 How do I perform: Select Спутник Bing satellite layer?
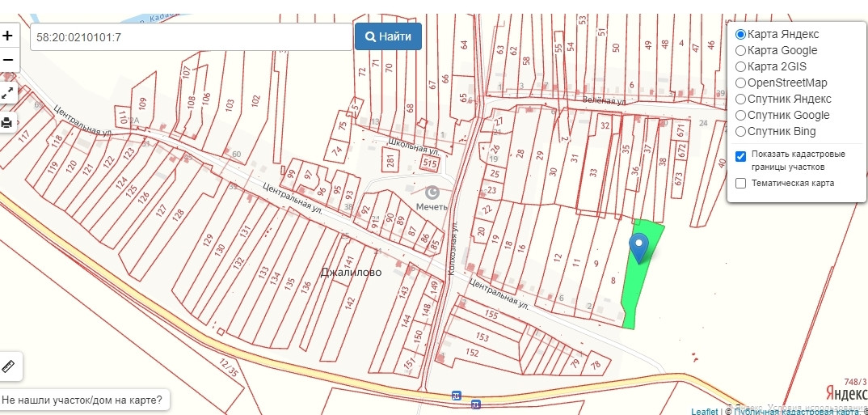[740, 131]
